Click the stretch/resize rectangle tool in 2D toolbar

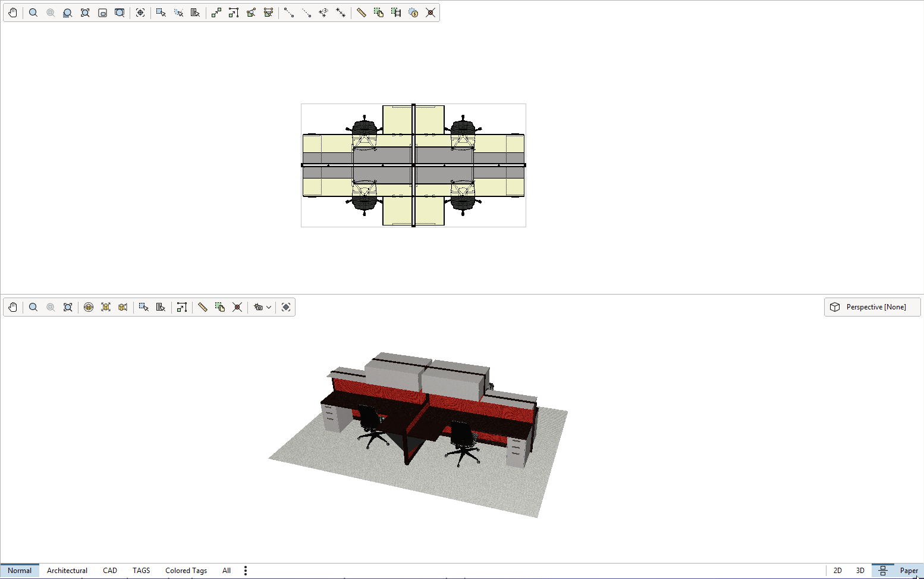point(234,12)
